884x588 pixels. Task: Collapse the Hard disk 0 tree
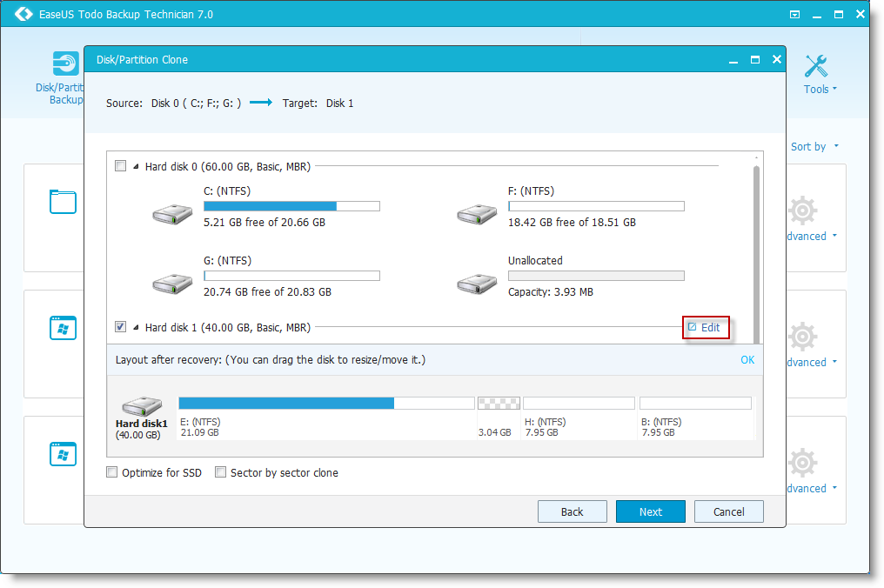click(x=136, y=167)
